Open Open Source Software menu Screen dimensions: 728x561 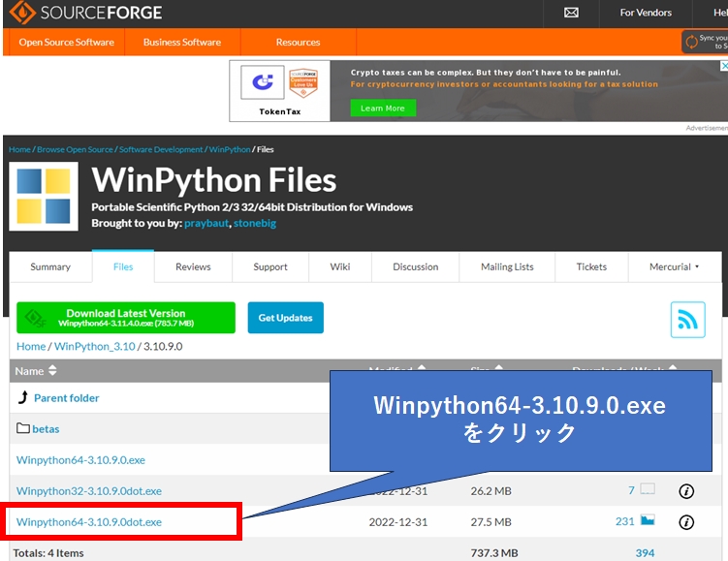66,43
